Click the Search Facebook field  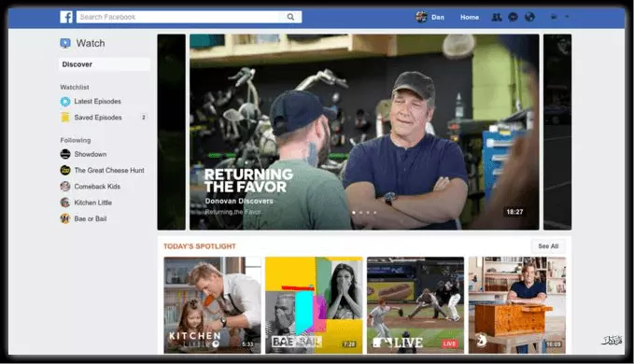(x=178, y=17)
